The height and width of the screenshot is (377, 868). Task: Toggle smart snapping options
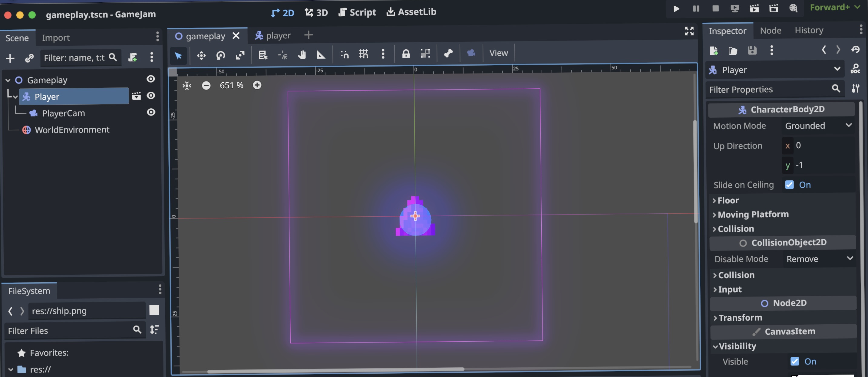point(344,54)
